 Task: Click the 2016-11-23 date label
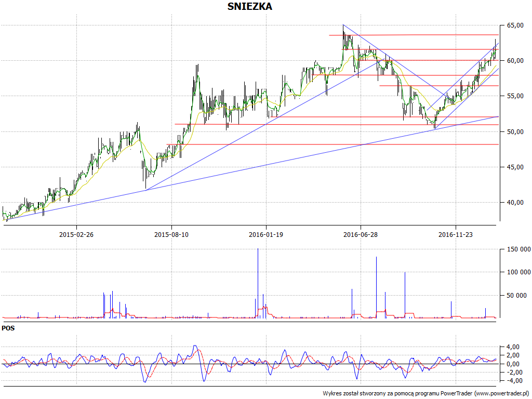coord(456,234)
